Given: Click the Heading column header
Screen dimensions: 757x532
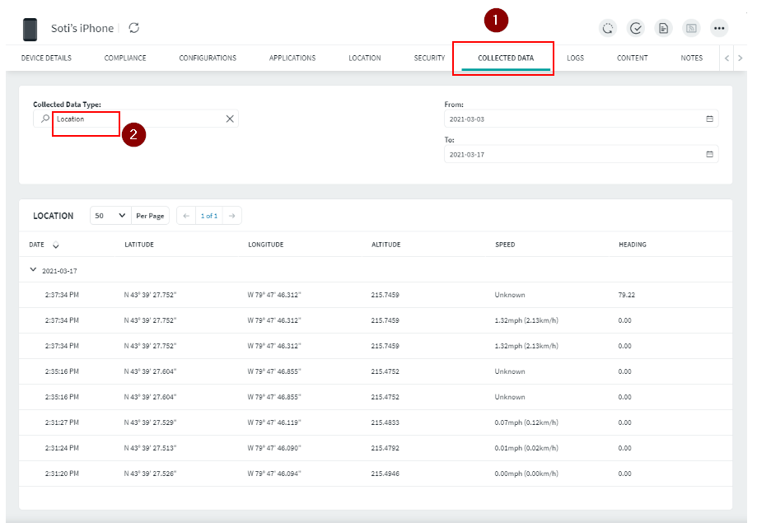Looking at the screenshot, I should click(x=633, y=245).
